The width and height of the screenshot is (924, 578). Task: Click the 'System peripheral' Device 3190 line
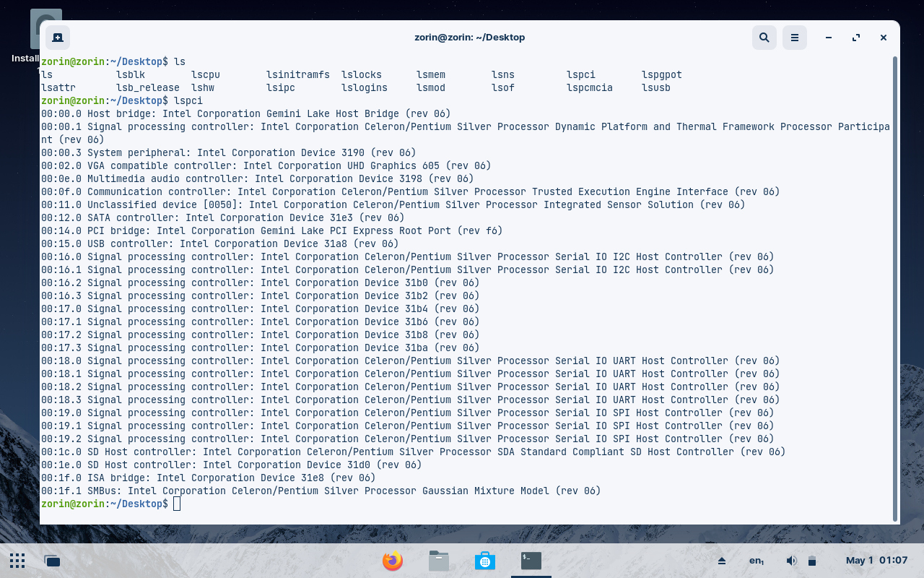coord(229,152)
